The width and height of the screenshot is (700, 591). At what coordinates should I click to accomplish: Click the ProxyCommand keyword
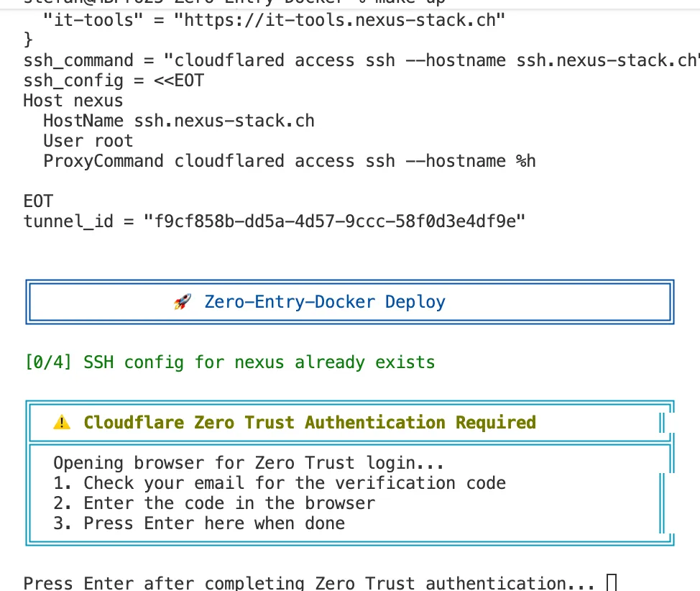pos(103,161)
